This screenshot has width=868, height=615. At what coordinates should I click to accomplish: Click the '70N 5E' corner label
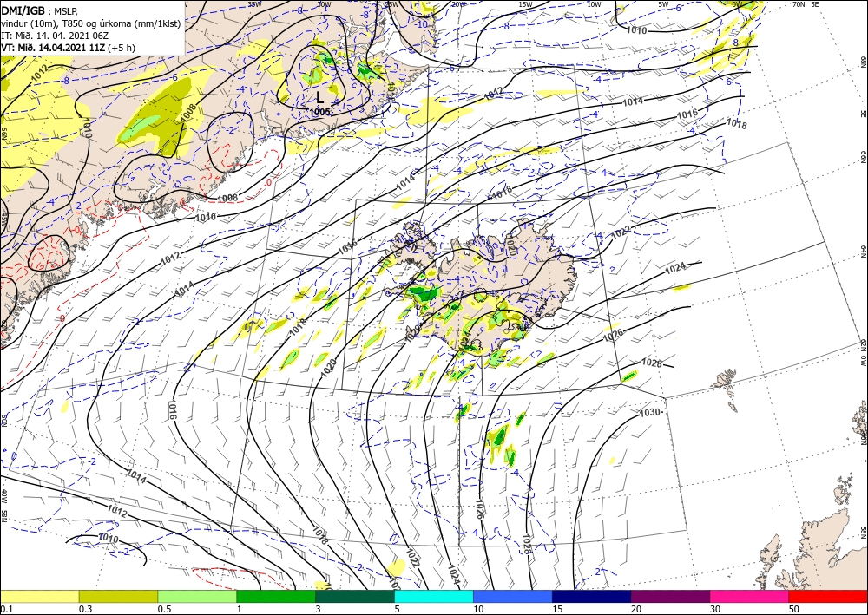tap(806, 4)
